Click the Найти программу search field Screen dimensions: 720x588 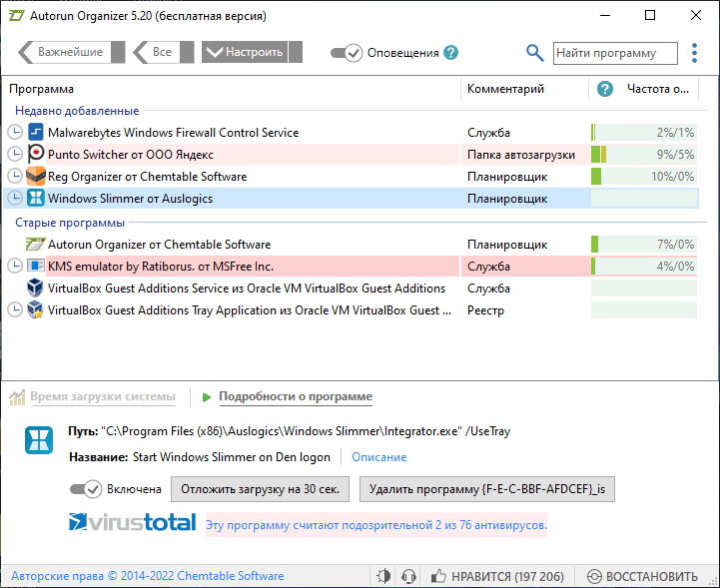coord(615,53)
